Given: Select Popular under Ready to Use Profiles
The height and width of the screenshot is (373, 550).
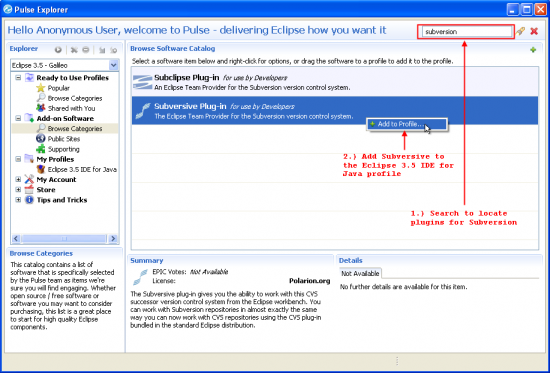Looking at the screenshot, I should pos(59,88).
